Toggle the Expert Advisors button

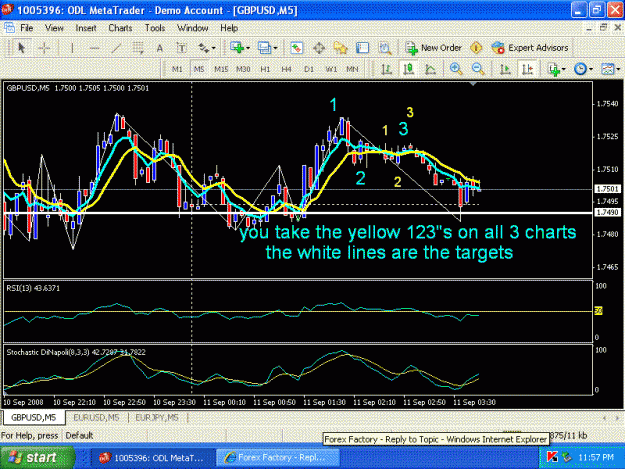[530, 48]
